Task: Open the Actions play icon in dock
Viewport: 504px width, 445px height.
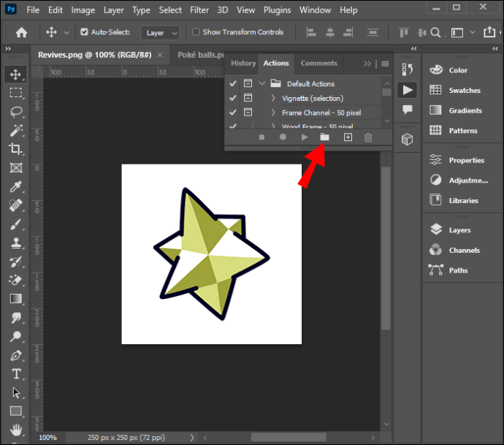Action: coord(408,90)
